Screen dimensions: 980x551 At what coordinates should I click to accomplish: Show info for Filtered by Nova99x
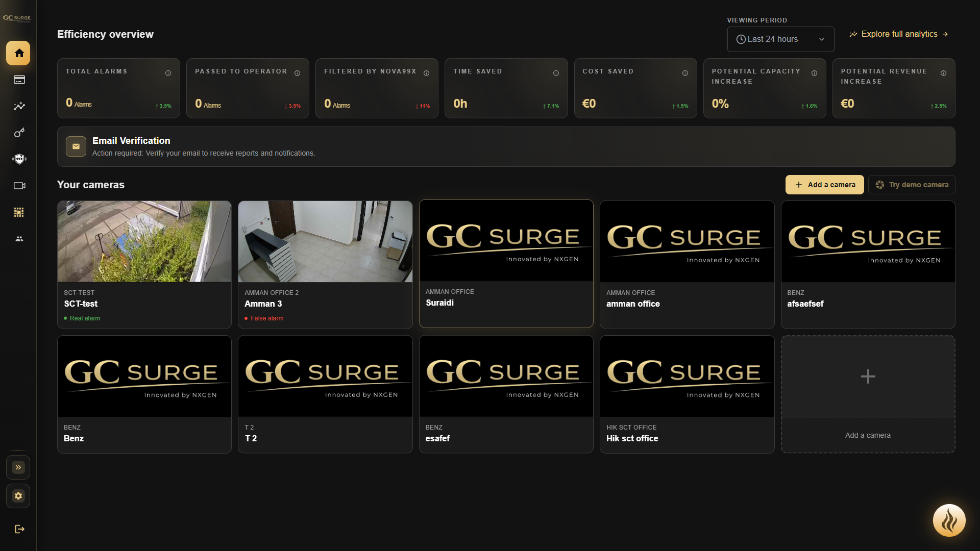(426, 73)
